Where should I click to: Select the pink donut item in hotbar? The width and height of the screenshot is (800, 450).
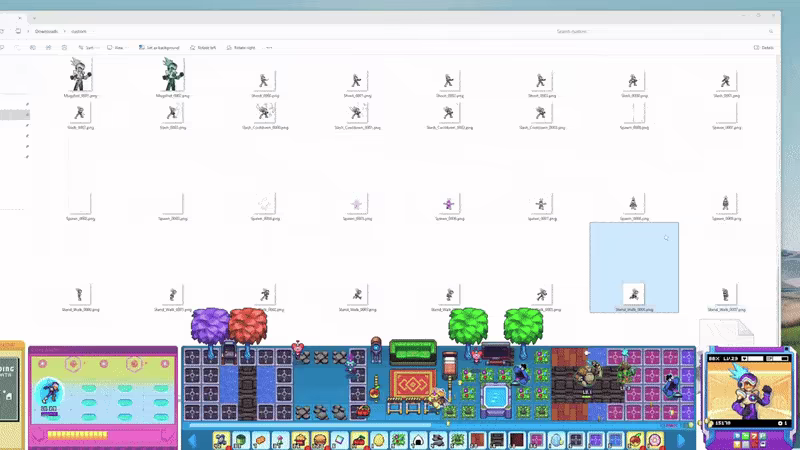[x=655, y=440]
